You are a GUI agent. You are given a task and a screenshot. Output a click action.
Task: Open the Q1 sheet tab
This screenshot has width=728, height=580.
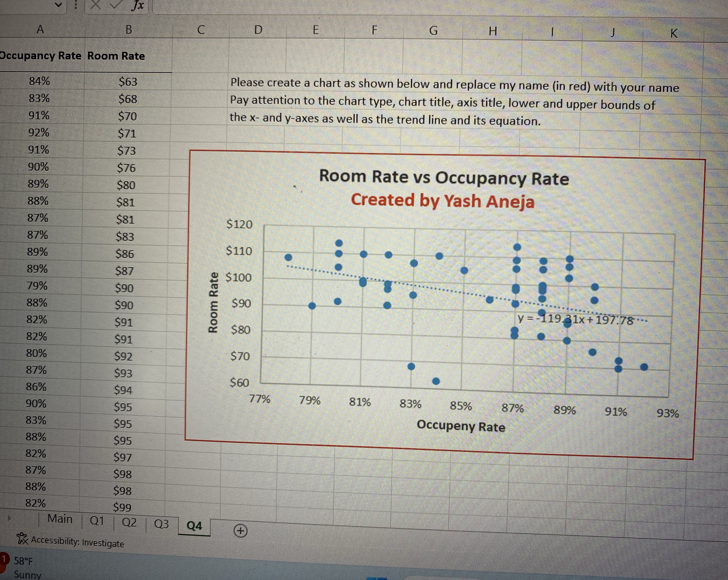click(x=97, y=521)
